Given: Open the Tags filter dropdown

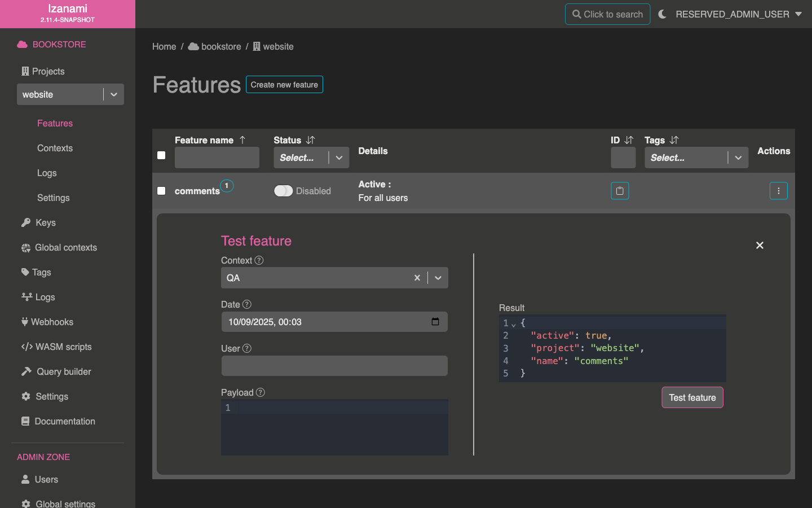Looking at the screenshot, I should click(738, 158).
